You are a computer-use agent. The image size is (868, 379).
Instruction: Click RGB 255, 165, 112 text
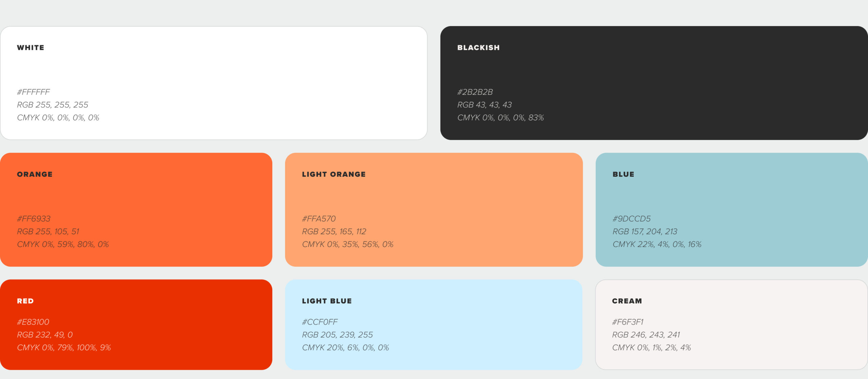[x=334, y=232]
